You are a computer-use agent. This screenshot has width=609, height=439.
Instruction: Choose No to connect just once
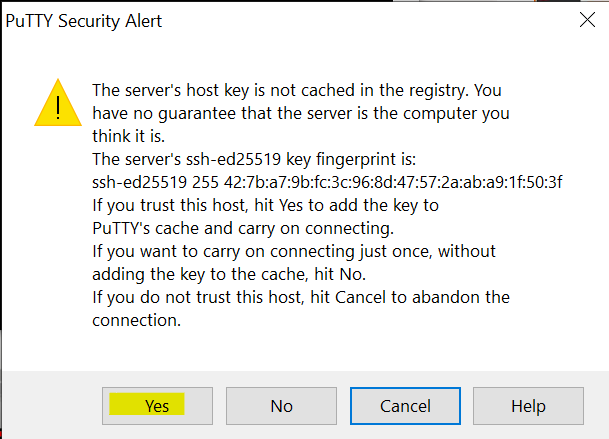pos(281,406)
